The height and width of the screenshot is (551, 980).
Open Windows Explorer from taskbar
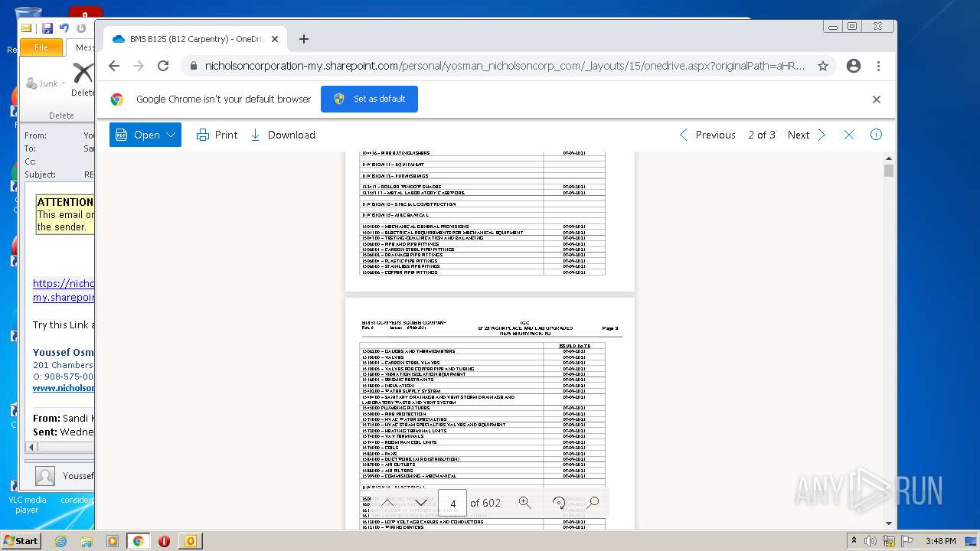pos(87,541)
